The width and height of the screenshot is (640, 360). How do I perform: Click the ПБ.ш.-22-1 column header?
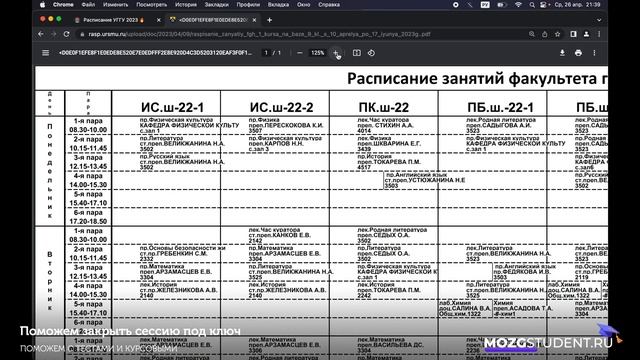(500, 107)
